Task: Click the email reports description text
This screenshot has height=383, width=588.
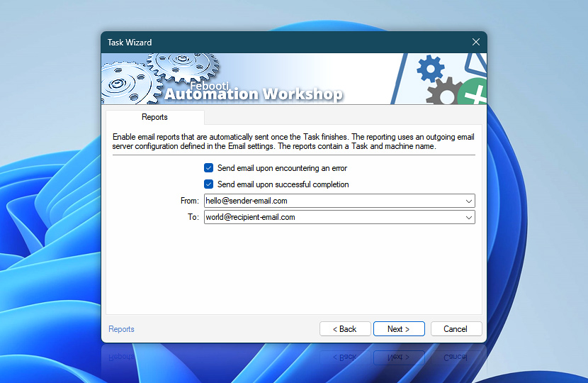Action: 293,142
